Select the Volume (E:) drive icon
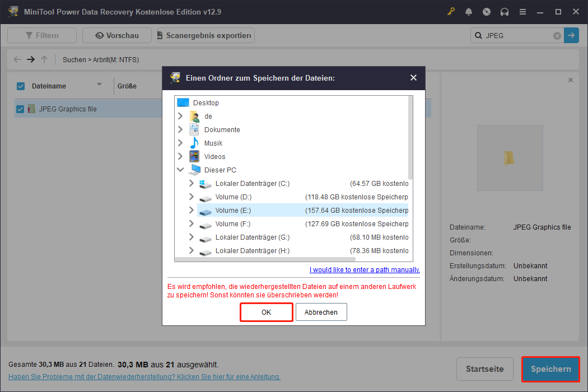The image size is (588, 392). [x=205, y=212]
